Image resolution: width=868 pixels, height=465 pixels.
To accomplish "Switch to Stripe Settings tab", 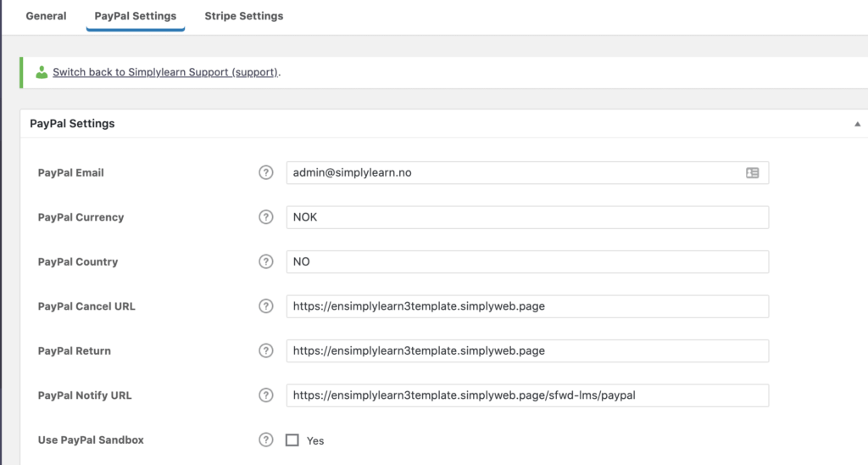I will [244, 16].
